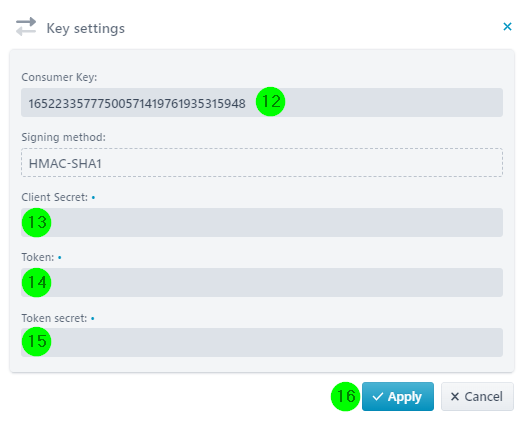
Task: Click the required dot beside Token
Action: [x=60, y=258]
